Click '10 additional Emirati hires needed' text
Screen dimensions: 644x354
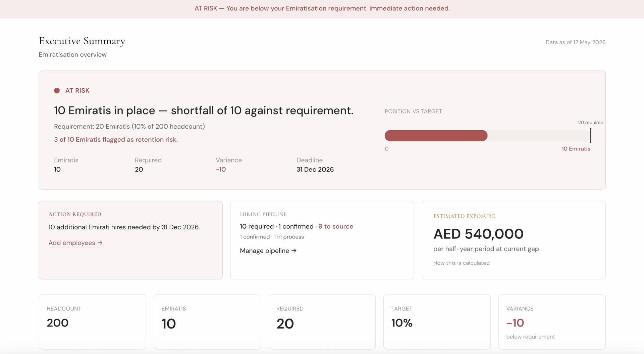coord(124,227)
